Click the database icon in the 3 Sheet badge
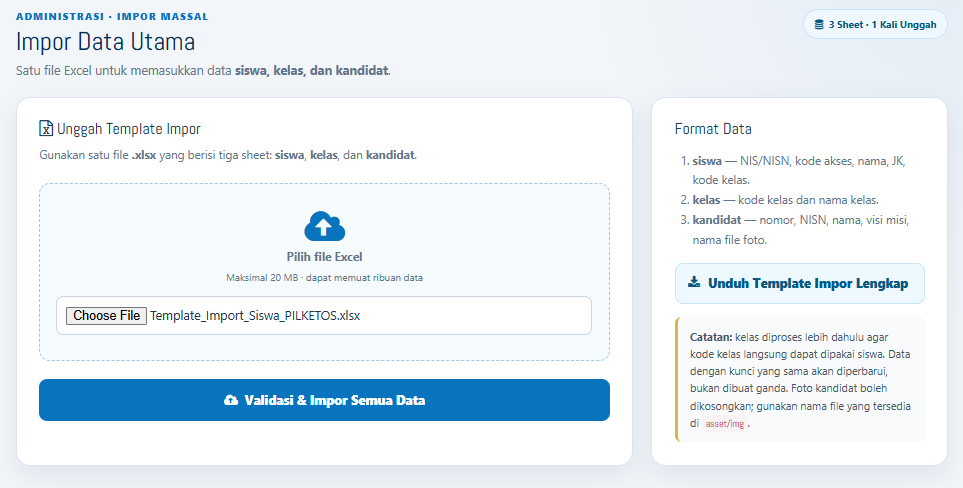 point(819,25)
